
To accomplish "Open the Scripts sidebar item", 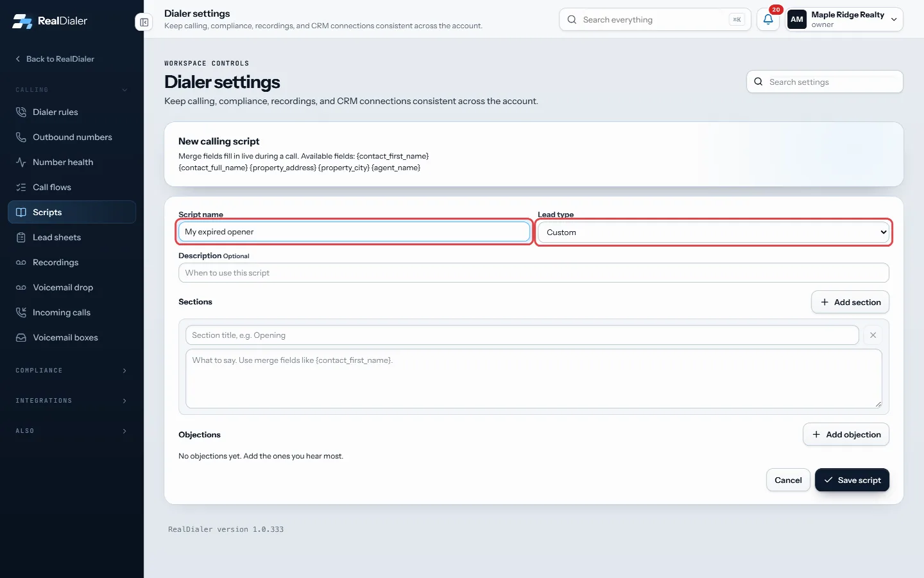I will click(x=72, y=213).
